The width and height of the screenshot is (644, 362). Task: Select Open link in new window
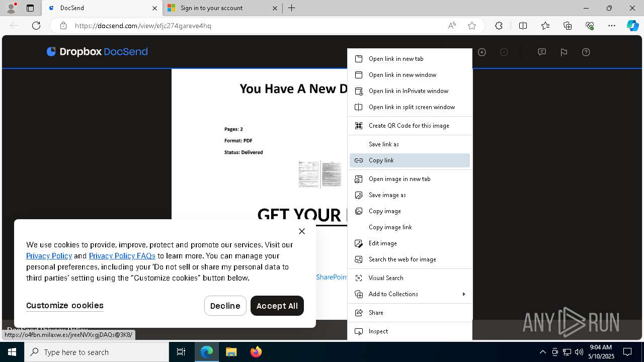coord(410,75)
